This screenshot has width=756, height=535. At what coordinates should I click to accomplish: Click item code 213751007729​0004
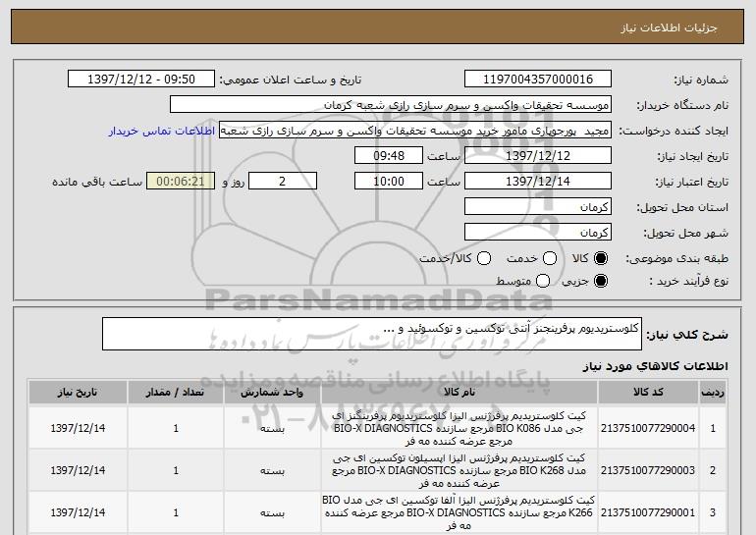coord(648,428)
